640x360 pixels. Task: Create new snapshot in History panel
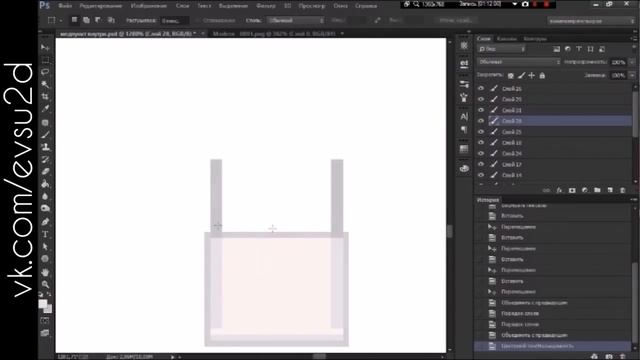609,356
